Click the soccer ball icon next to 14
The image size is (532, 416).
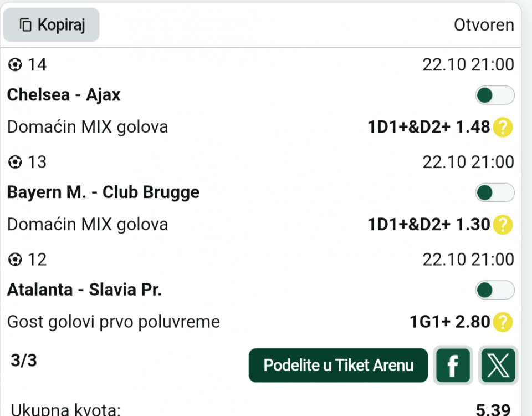click(15, 65)
